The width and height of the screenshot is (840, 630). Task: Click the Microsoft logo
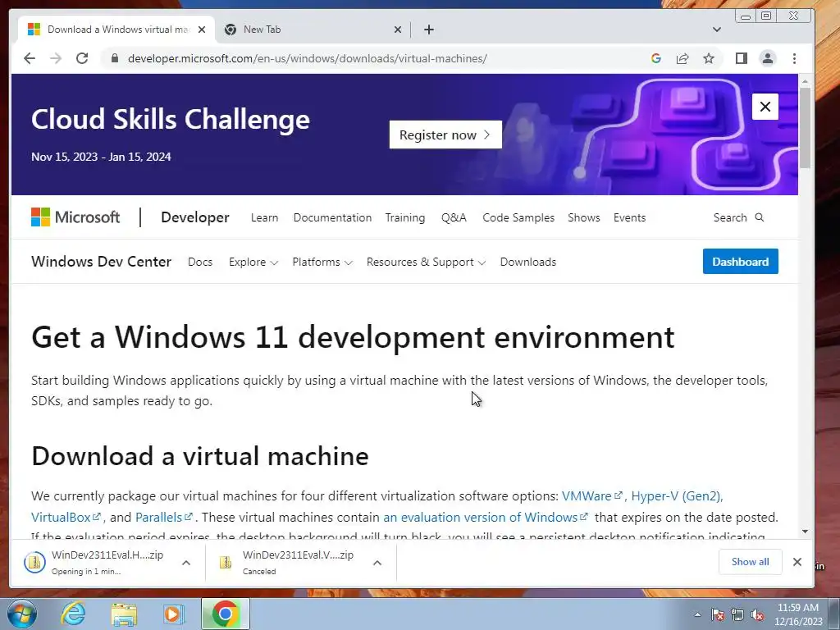point(75,217)
